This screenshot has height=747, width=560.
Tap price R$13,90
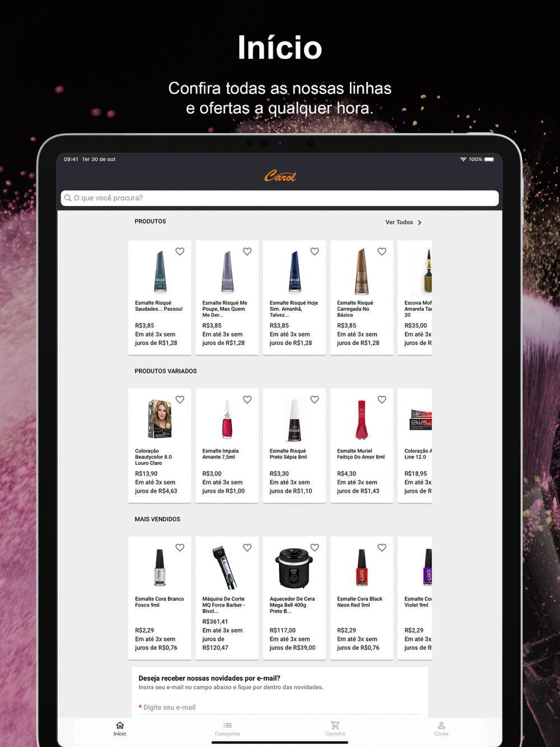[146, 474]
